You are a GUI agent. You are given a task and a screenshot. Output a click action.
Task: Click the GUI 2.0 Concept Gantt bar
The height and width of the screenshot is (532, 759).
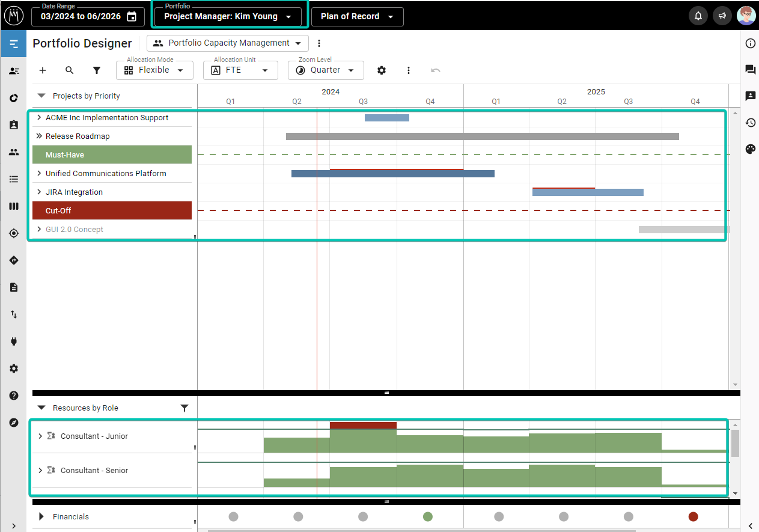pos(684,230)
